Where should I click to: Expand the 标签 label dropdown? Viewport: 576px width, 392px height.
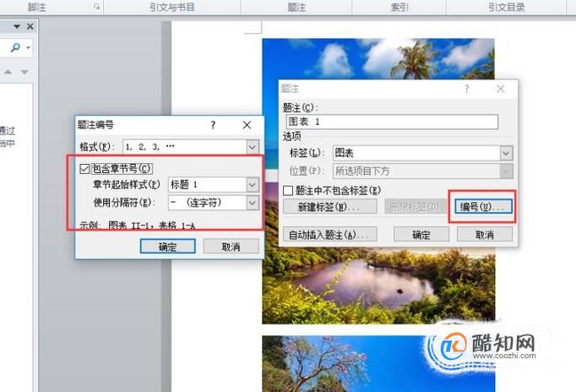point(506,153)
